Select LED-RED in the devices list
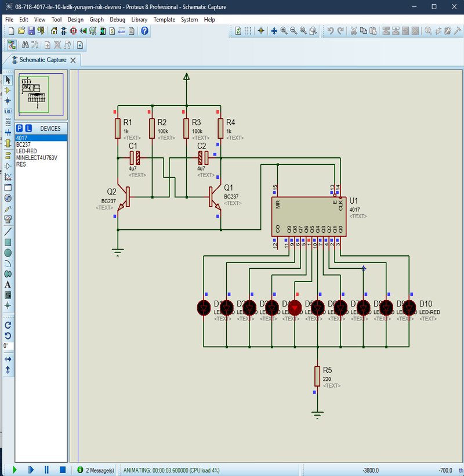 click(26, 151)
